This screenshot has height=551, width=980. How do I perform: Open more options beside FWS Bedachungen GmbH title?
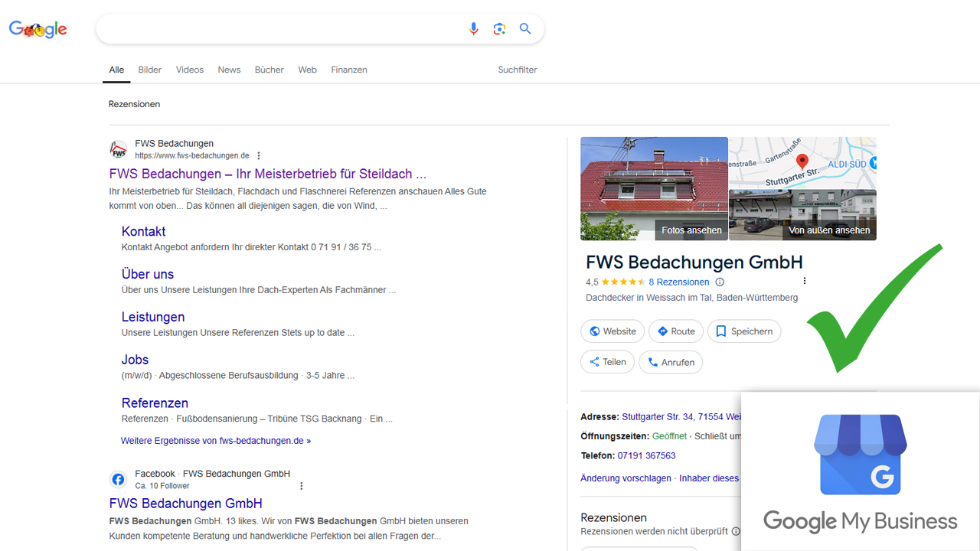804,281
